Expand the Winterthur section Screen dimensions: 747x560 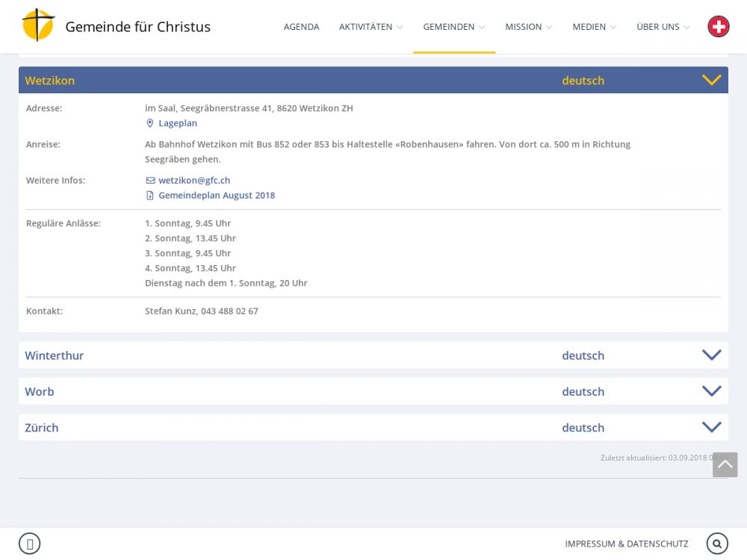point(711,355)
